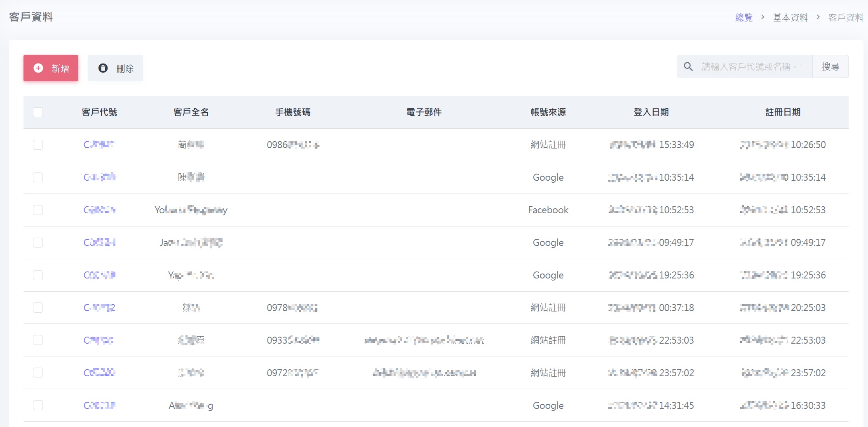
Task: Open customer code link in first row
Action: 99,145
